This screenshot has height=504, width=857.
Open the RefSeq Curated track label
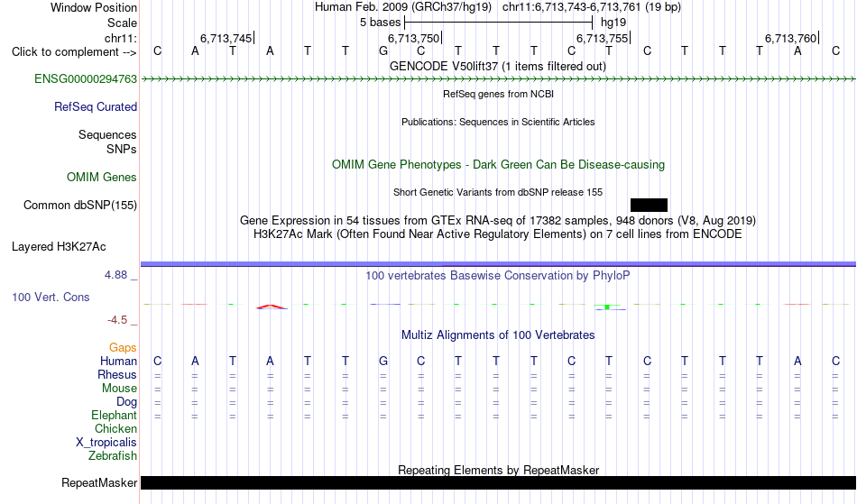95,107
